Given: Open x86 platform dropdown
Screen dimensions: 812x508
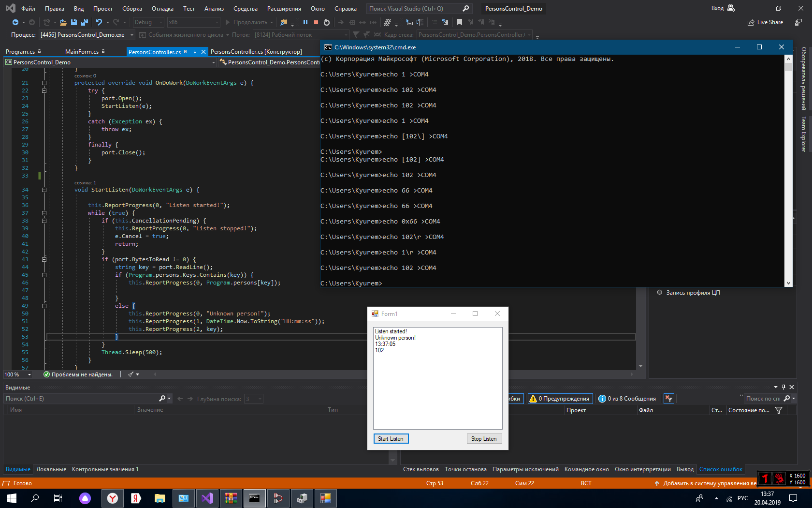Looking at the screenshot, I should (x=193, y=22).
